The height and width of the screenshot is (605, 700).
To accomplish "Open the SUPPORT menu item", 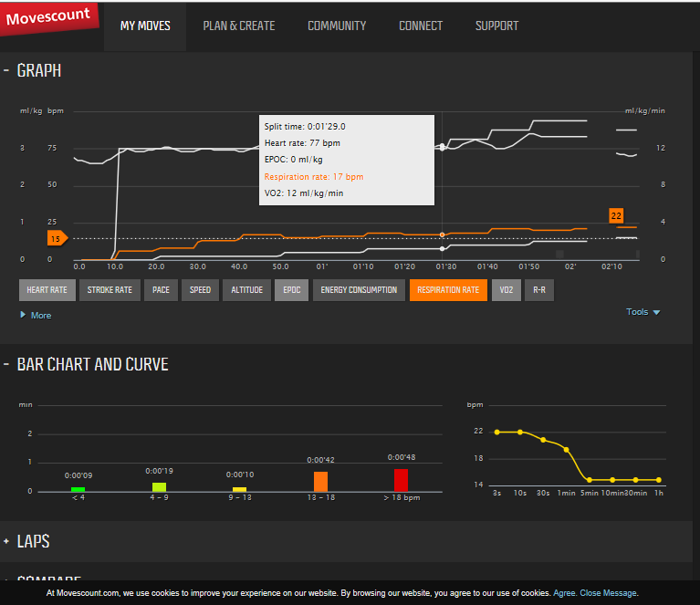I will pos(496,26).
